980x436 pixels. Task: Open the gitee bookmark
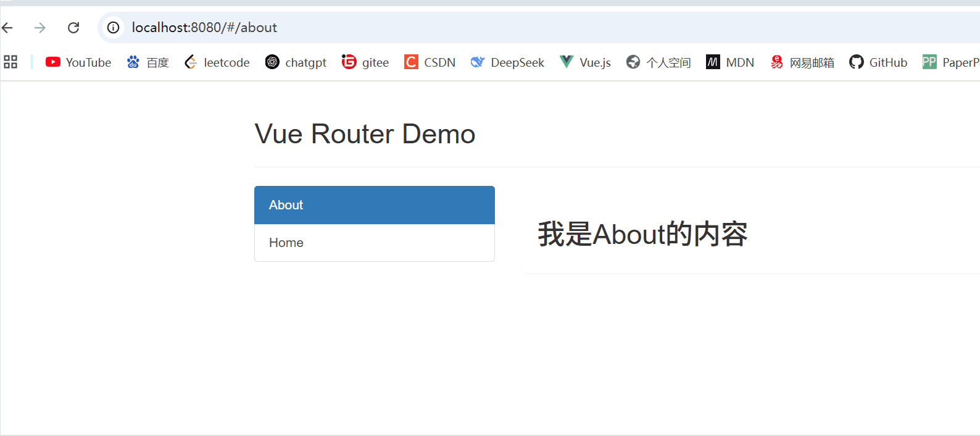[365, 62]
